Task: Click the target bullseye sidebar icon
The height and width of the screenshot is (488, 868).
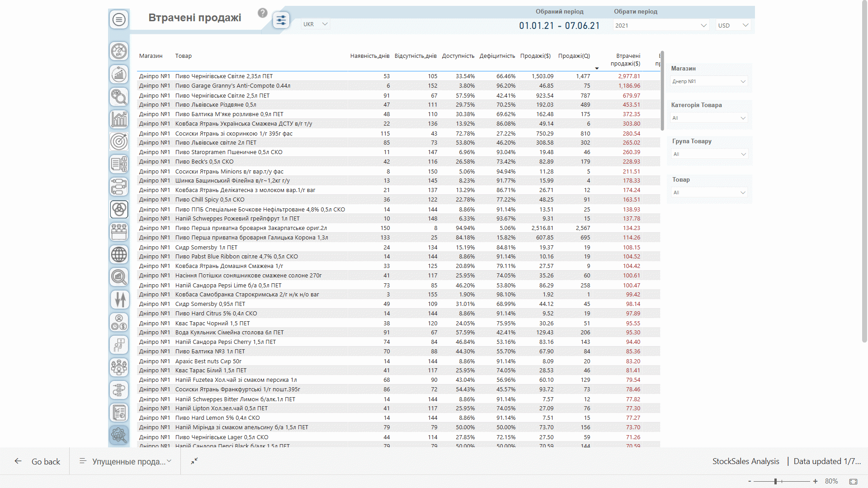Action: pyautogui.click(x=119, y=141)
